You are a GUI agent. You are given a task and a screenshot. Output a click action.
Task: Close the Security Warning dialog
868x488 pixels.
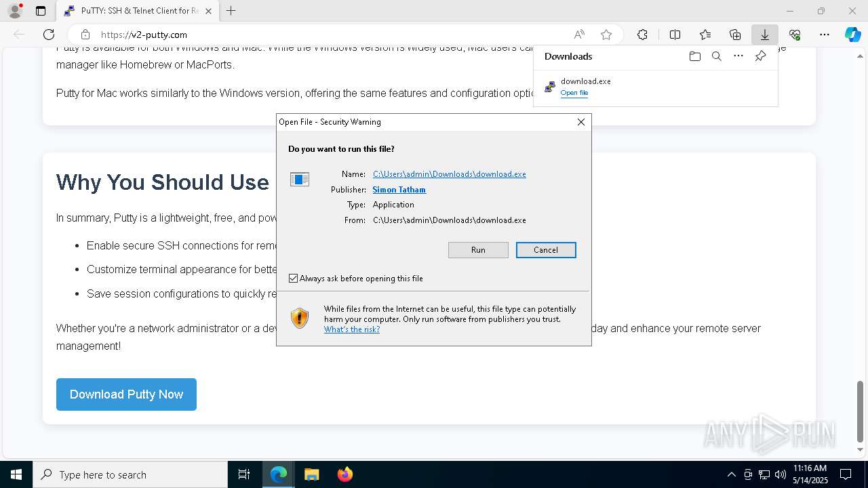(580, 122)
